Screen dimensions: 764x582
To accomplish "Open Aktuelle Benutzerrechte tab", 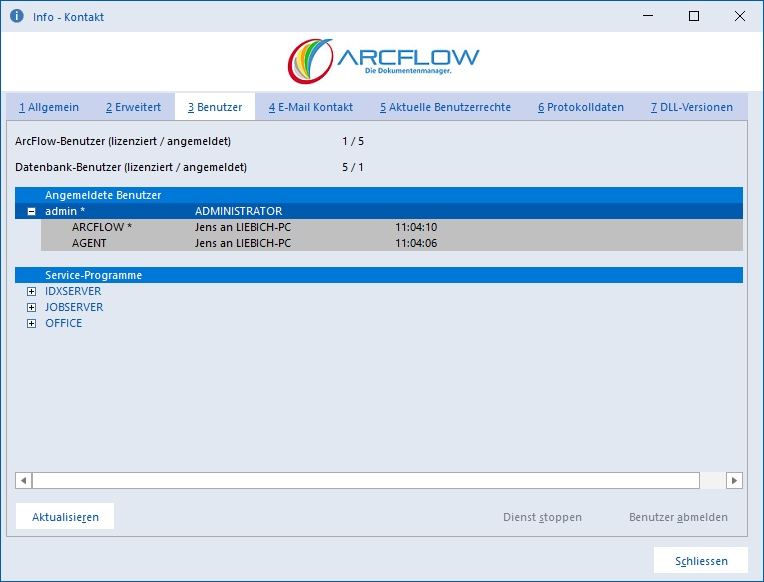I will pos(445,107).
